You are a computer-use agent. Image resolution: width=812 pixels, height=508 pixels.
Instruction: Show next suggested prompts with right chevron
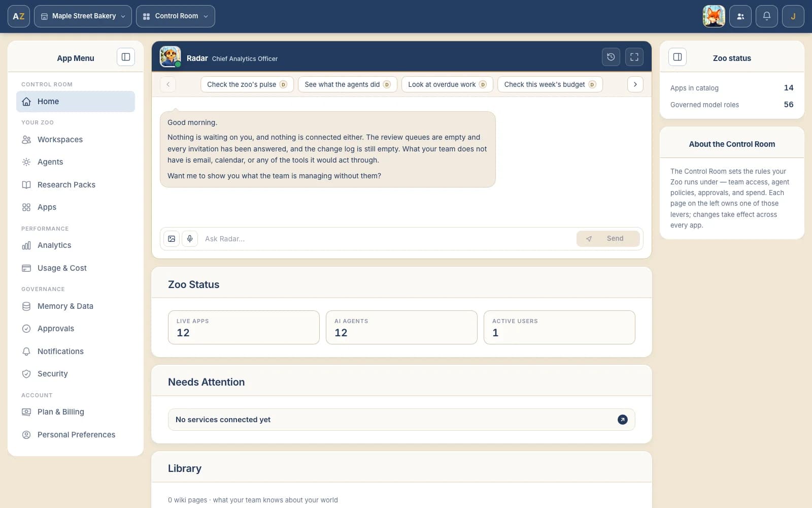pos(635,84)
